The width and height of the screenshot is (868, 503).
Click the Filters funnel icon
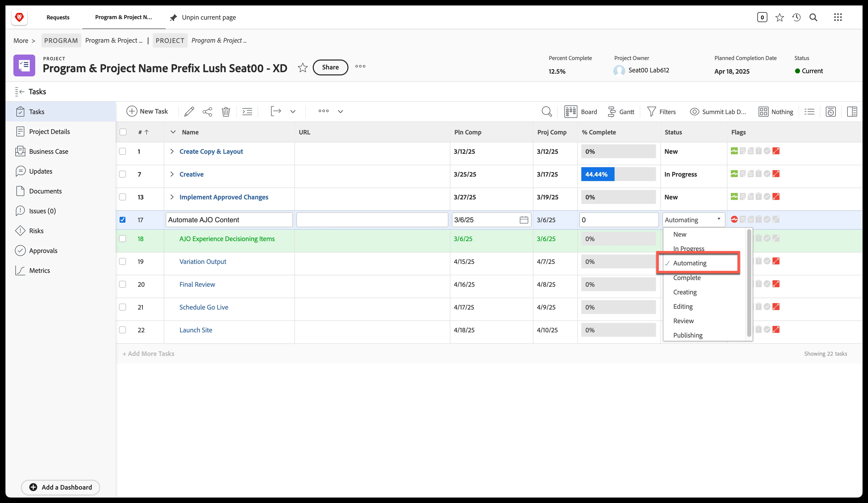[x=651, y=112]
